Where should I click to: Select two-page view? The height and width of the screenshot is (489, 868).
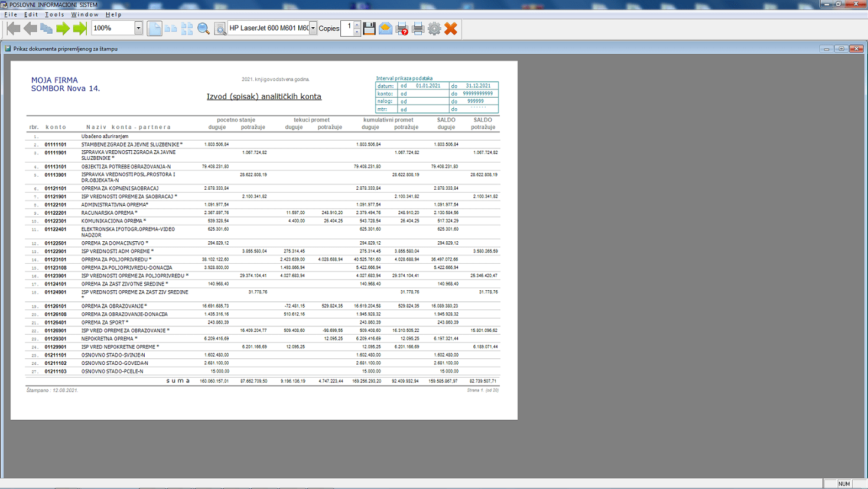pyautogui.click(x=171, y=28)
